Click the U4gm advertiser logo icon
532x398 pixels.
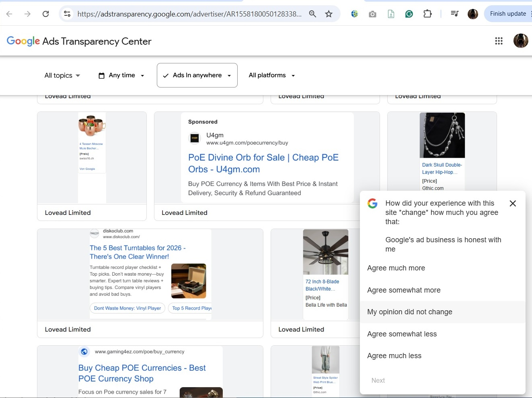click(x=195, y=138)
